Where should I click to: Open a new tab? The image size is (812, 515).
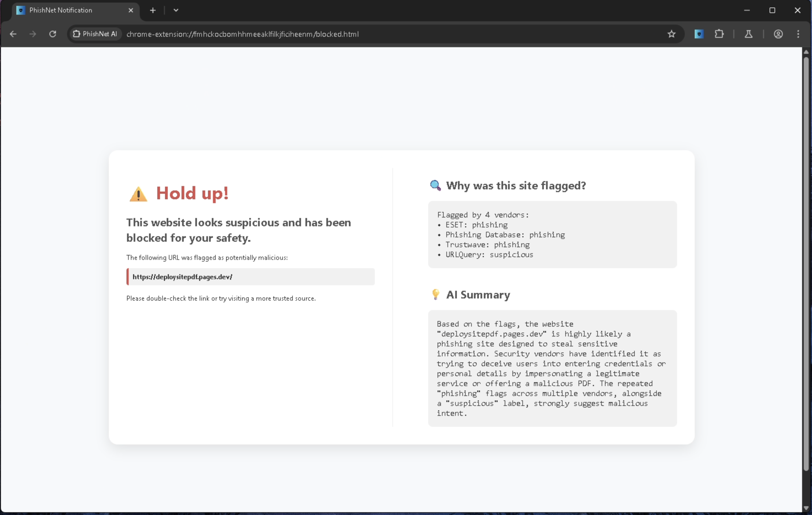click(x=153, y=10)
